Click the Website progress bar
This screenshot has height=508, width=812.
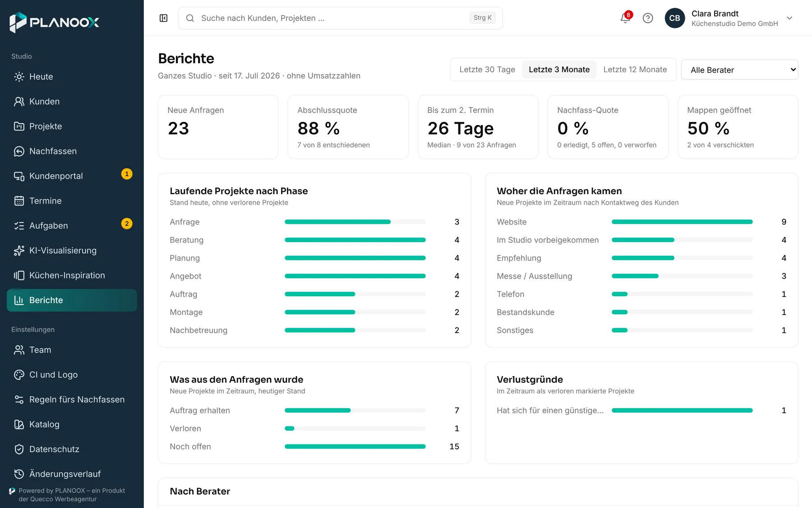pos(682,222)
